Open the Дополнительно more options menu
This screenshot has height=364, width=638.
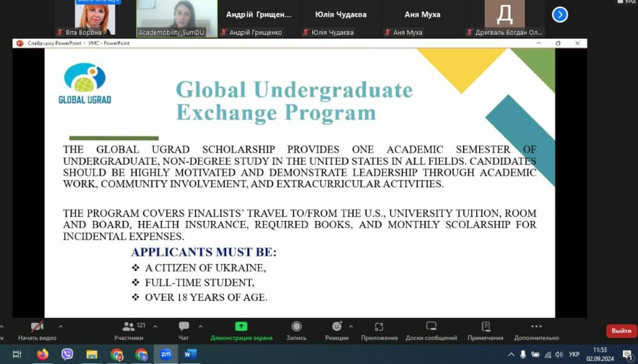[x=536, y=330]
